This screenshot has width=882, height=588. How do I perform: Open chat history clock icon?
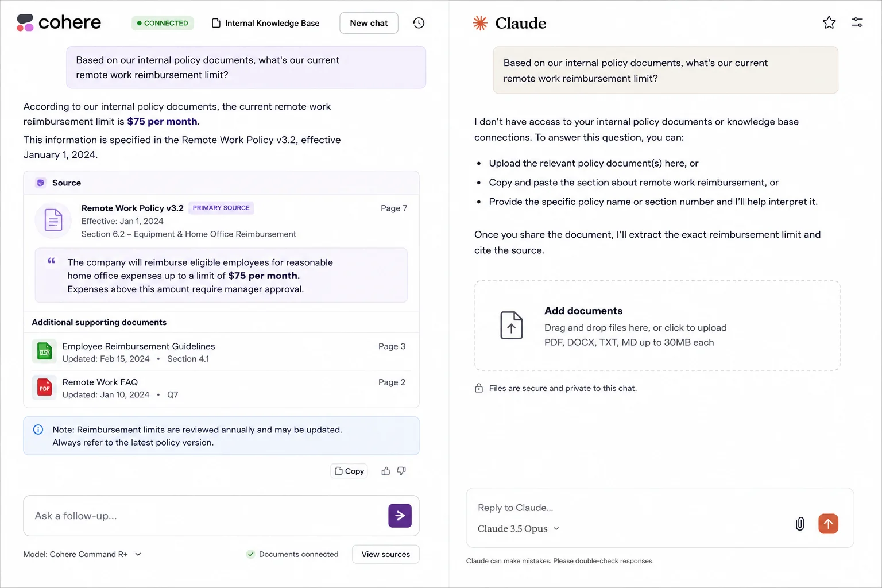(419, 23)
